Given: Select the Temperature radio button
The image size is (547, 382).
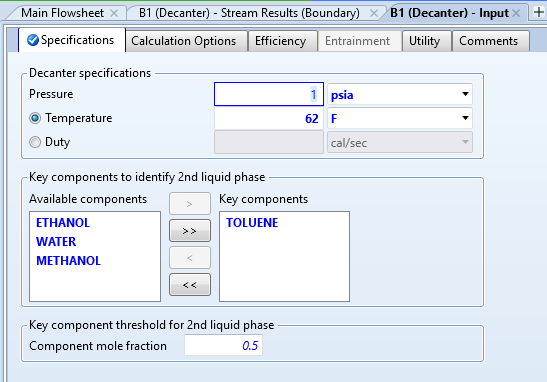Looking at the screenshot, I should (x=35, y=118).
